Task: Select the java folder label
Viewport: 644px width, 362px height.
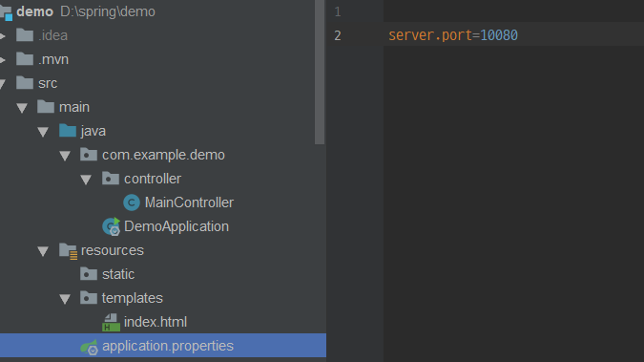Action: [93, 131]
